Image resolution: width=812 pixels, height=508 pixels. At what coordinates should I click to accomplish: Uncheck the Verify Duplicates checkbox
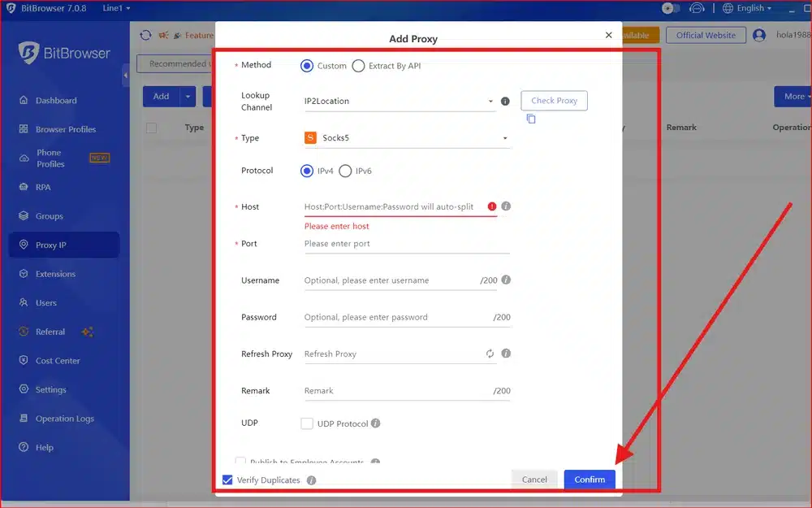click(227, 480)
